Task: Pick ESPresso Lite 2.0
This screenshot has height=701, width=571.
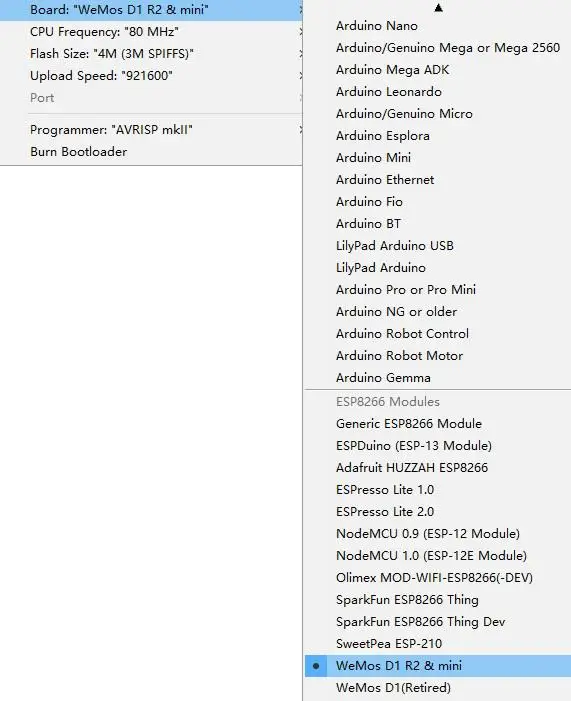Action: (438, 511)
